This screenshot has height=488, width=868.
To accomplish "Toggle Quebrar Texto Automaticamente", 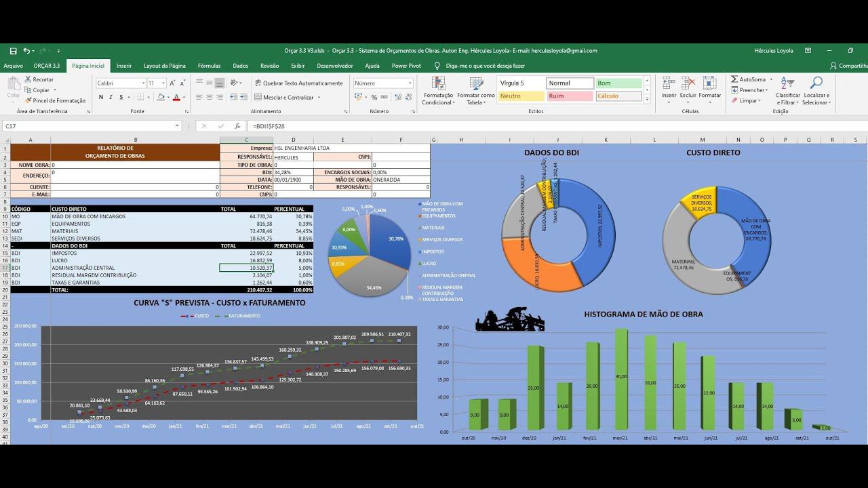I will pyautogui.click(x=298, y=83).
